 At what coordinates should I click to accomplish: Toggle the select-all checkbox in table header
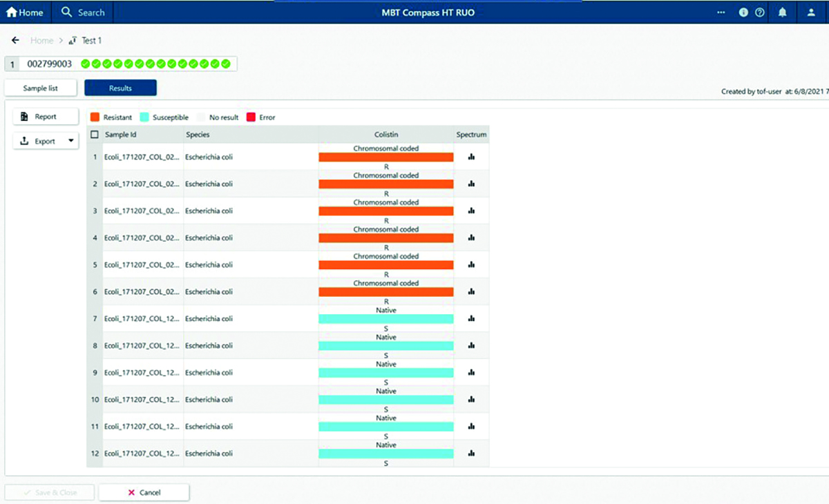point(95,135)
